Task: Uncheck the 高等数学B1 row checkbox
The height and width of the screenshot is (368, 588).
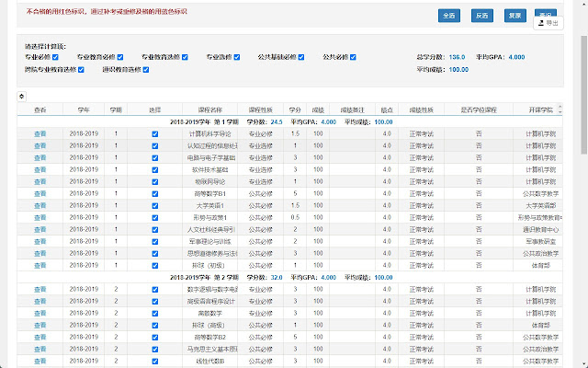Action: coord(155,194)
